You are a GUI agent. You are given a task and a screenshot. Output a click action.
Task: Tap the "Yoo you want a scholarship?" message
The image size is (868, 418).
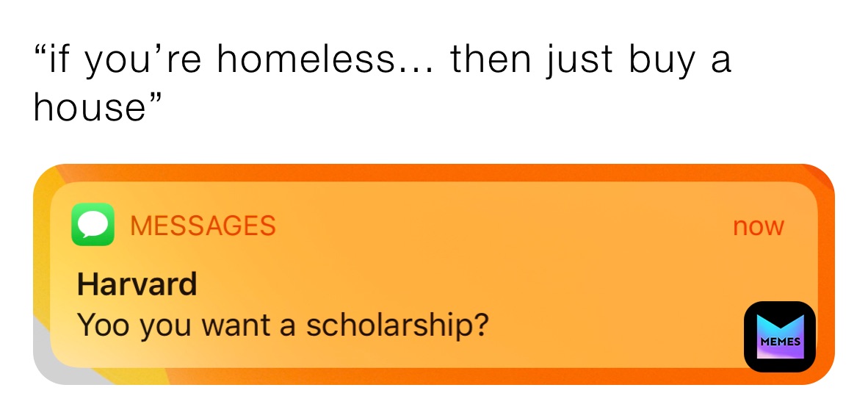pyautogui.click(x=282, y=324)
